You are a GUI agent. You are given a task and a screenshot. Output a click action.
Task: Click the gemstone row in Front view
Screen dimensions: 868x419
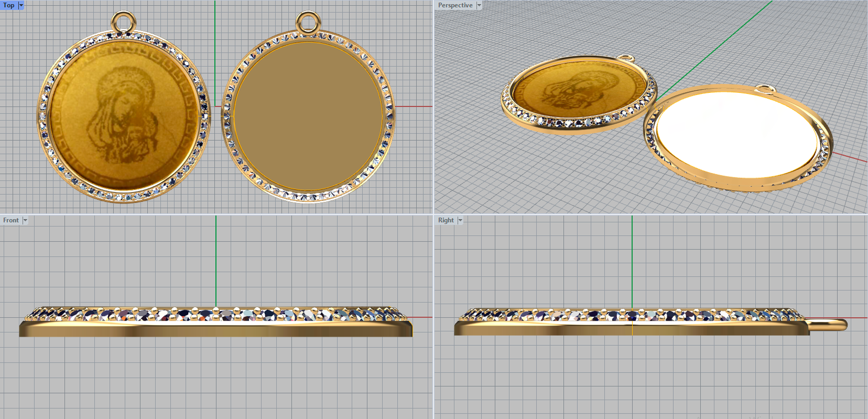pos(216,314)
